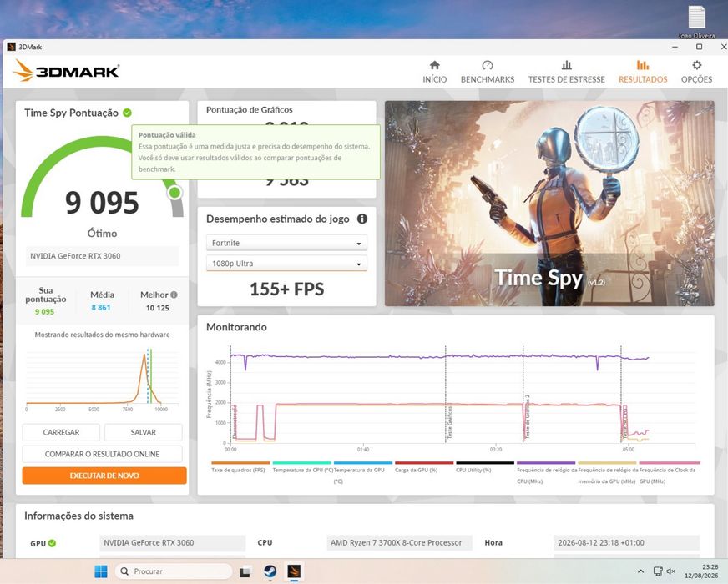Click the green valid-score checkmark beside Time Spy Pontuação
This screenshot has width=728, height=584.
pos(127,113)
